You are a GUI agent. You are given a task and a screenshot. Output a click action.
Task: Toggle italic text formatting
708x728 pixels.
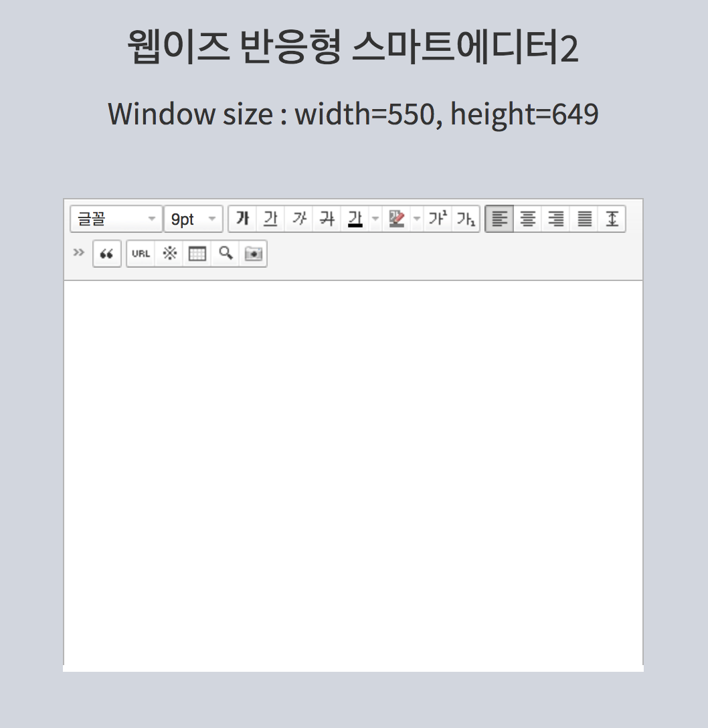[299, 219]
